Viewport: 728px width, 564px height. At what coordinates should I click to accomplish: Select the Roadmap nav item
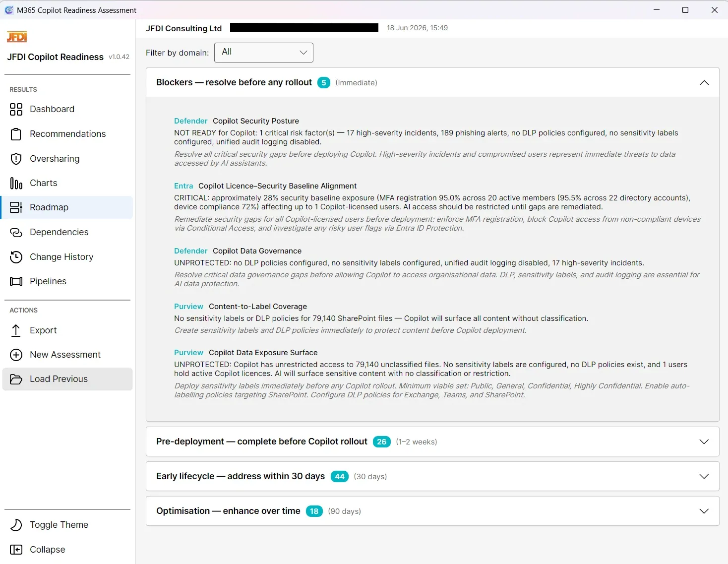(x=67, y=207)
